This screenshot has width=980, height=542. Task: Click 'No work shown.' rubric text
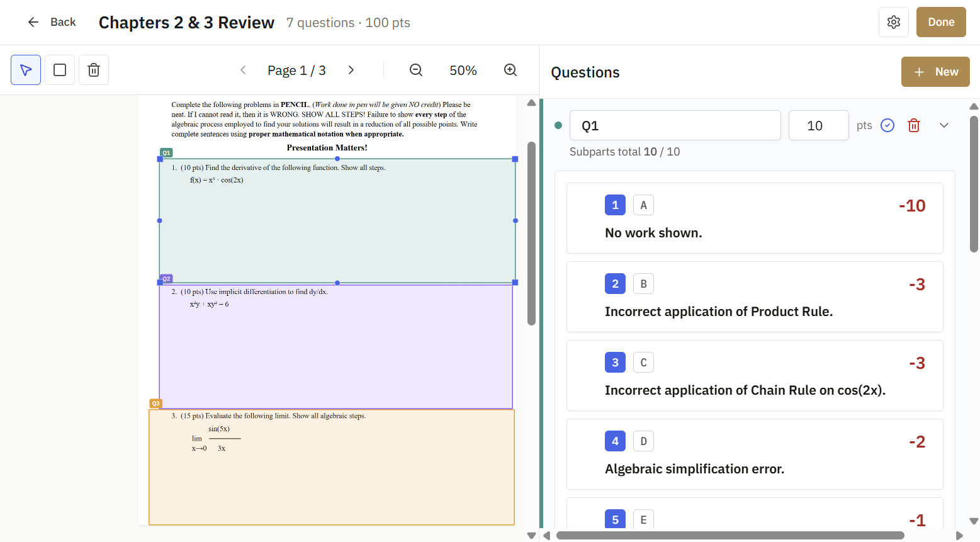point(653,233)
